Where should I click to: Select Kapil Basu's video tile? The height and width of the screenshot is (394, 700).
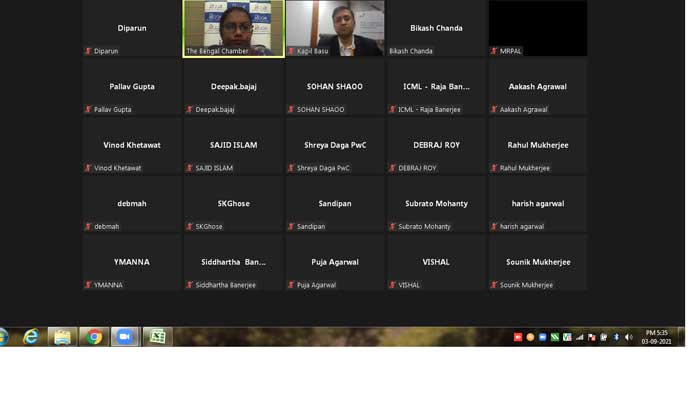(335, 28)
